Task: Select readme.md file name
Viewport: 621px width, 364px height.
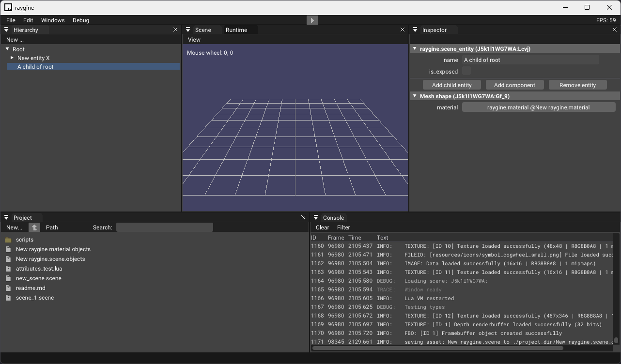Action: [x=31, y=288]
